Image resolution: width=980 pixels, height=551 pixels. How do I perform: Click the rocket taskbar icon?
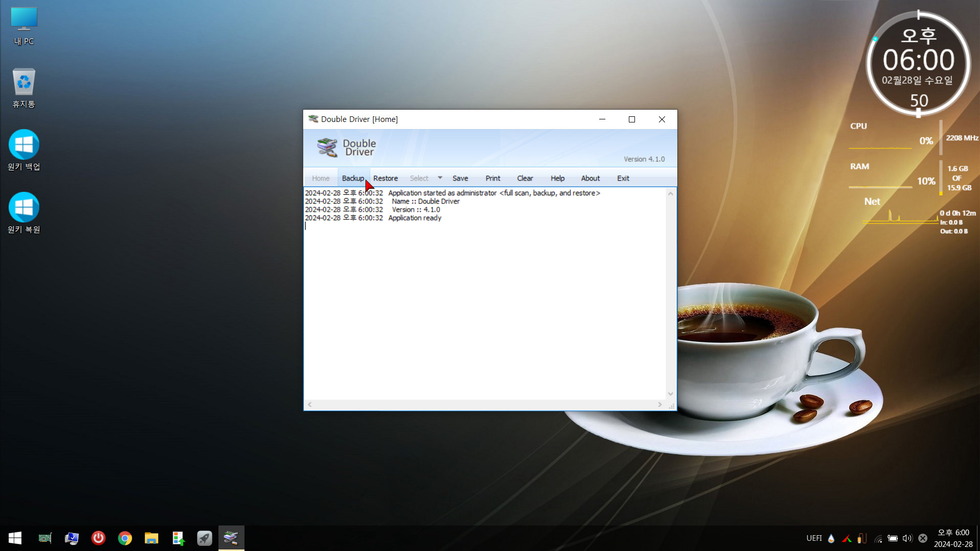pos(205,538)
